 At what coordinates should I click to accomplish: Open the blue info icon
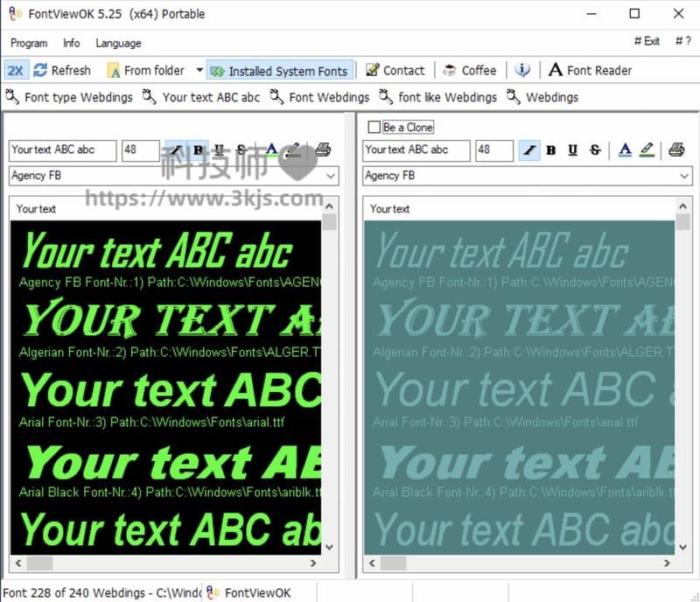522,70
